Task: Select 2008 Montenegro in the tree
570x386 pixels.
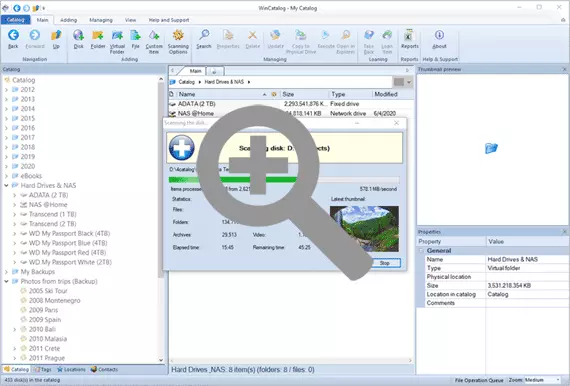Action: tap(55, 301)
